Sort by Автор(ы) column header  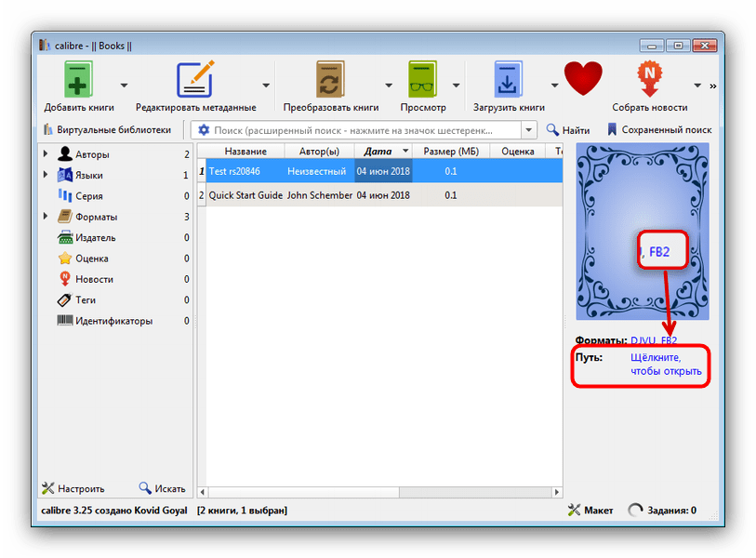pos(319,152)
